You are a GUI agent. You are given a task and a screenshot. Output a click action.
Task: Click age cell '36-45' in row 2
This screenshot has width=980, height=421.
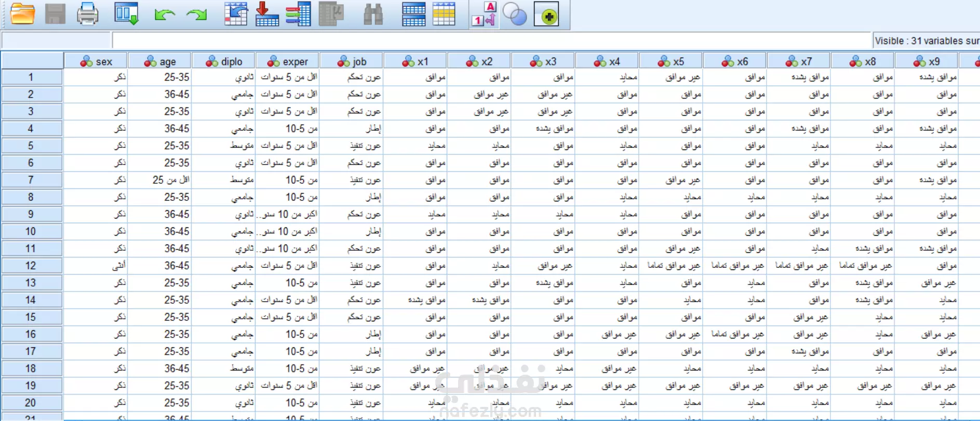160,94
